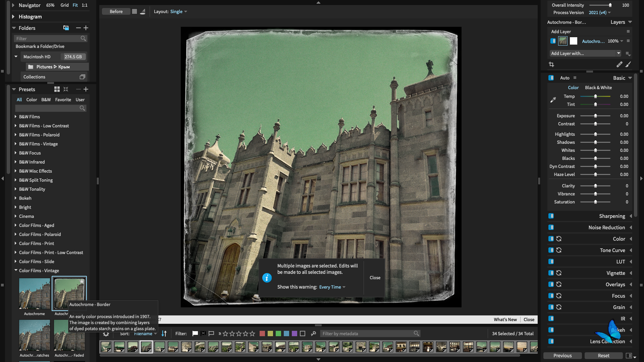Select the Spot Healing bandage tool

619,64
